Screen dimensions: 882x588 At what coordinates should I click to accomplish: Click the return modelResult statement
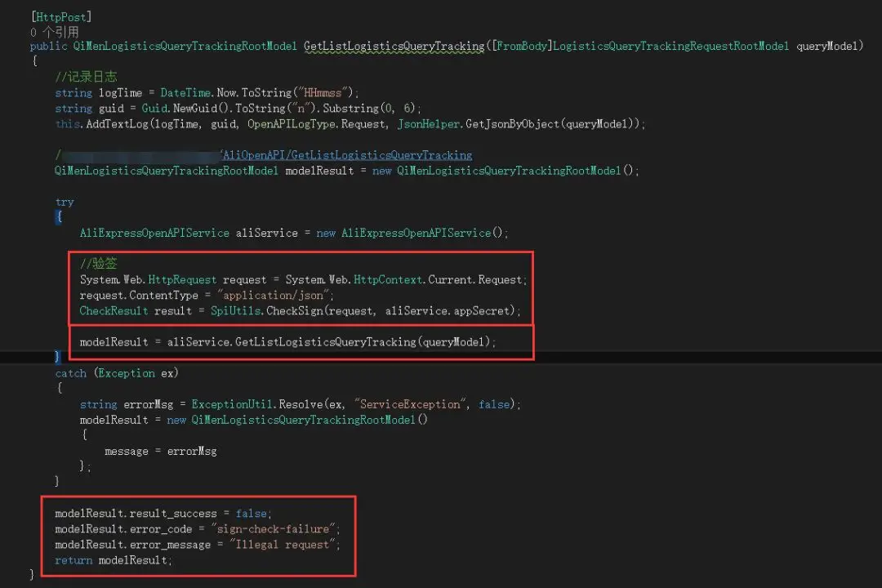(x=113, y=560)
